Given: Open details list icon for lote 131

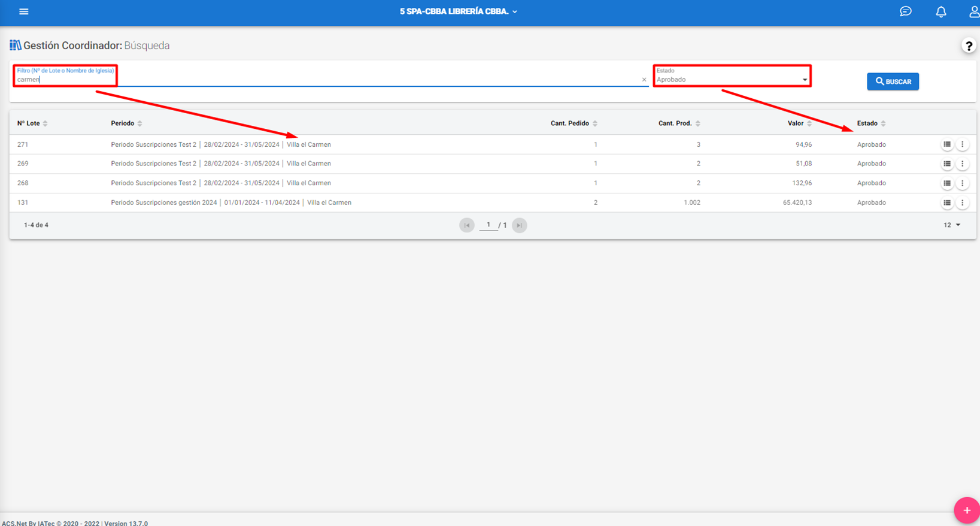Looking at the screenshot, I should (947, 202).
